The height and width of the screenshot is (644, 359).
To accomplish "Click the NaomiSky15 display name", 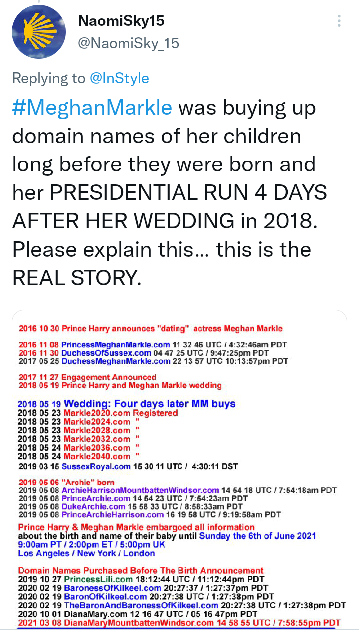I will [121, 21].
